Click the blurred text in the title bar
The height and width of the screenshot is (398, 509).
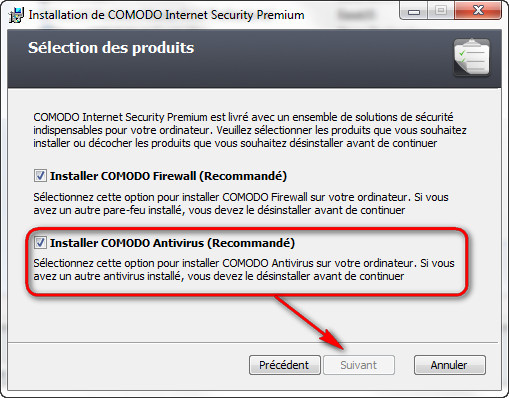point(356,15)
